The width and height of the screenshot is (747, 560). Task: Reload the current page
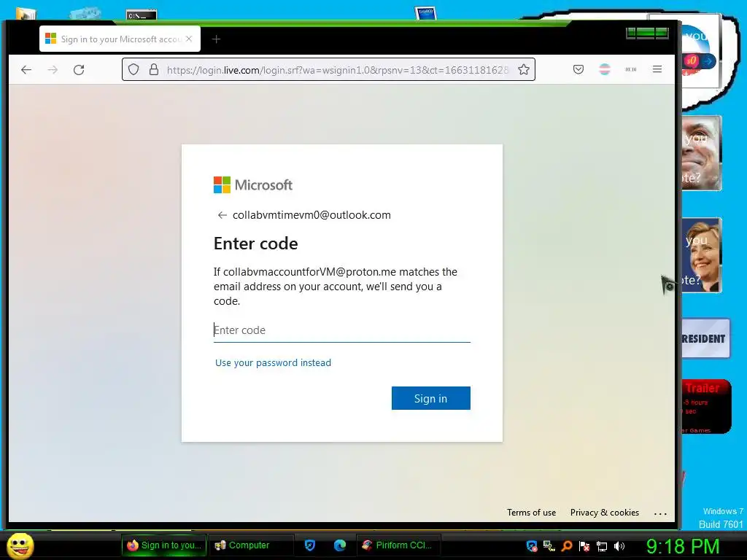79,70
